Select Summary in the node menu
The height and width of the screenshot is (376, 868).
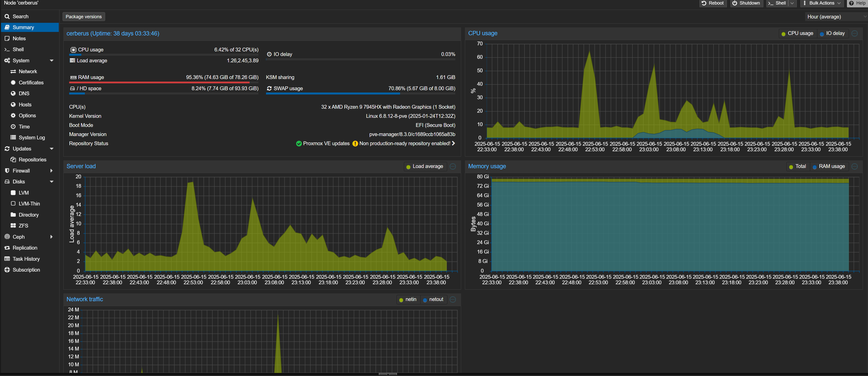point(30,28)
